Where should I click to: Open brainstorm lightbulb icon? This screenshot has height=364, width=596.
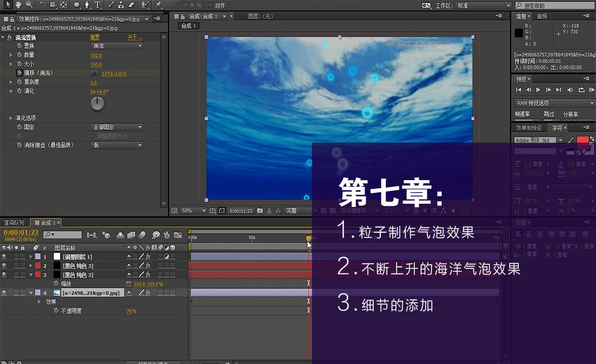click(156, 235)
